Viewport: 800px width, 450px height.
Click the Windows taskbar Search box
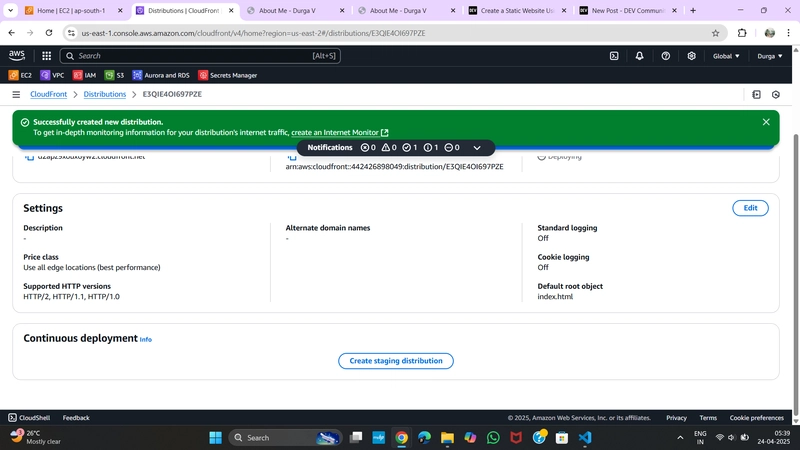(285, 438)
